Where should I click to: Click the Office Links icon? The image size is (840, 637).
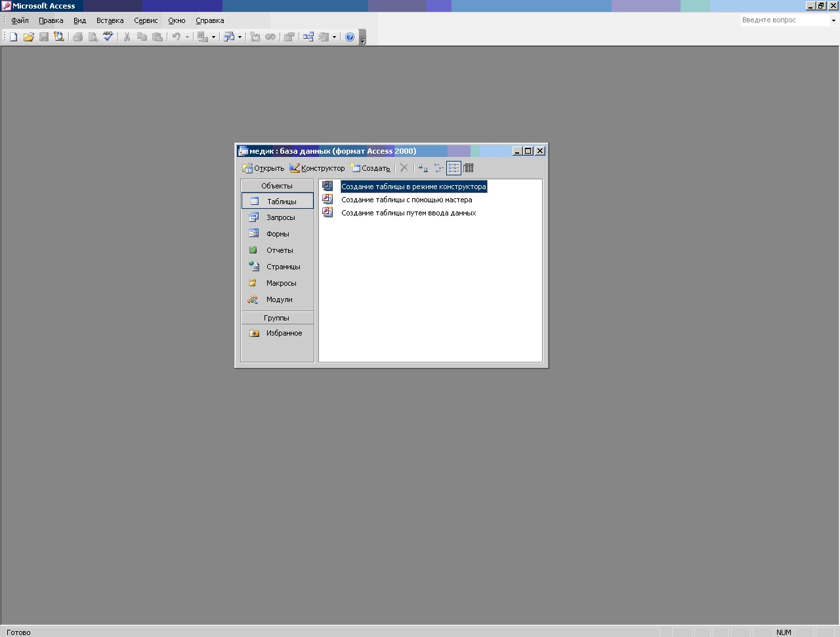click(203, 37)
